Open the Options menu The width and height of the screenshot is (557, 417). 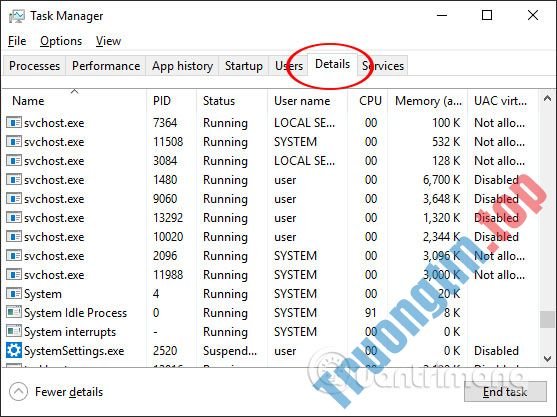click(x=61, y=41)
